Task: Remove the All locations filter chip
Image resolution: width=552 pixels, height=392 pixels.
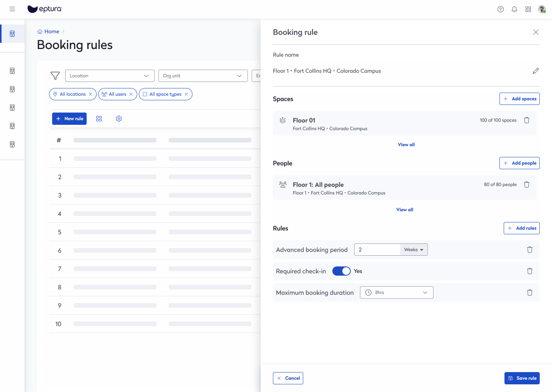Action: 90,94
